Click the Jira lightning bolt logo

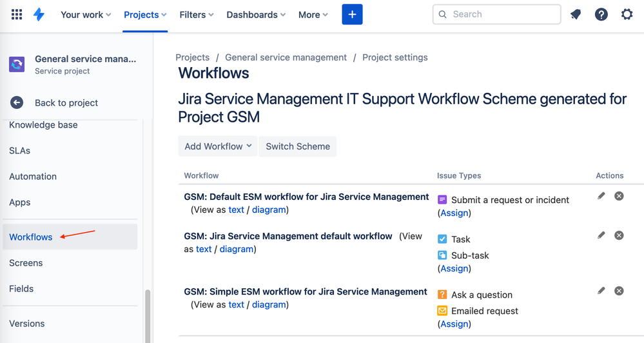pos(39,15)
